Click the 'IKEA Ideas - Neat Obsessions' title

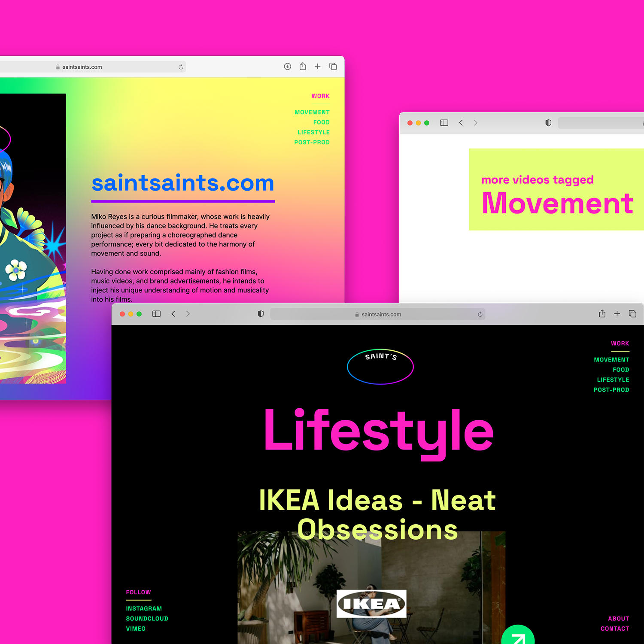[x=377, y=515]
